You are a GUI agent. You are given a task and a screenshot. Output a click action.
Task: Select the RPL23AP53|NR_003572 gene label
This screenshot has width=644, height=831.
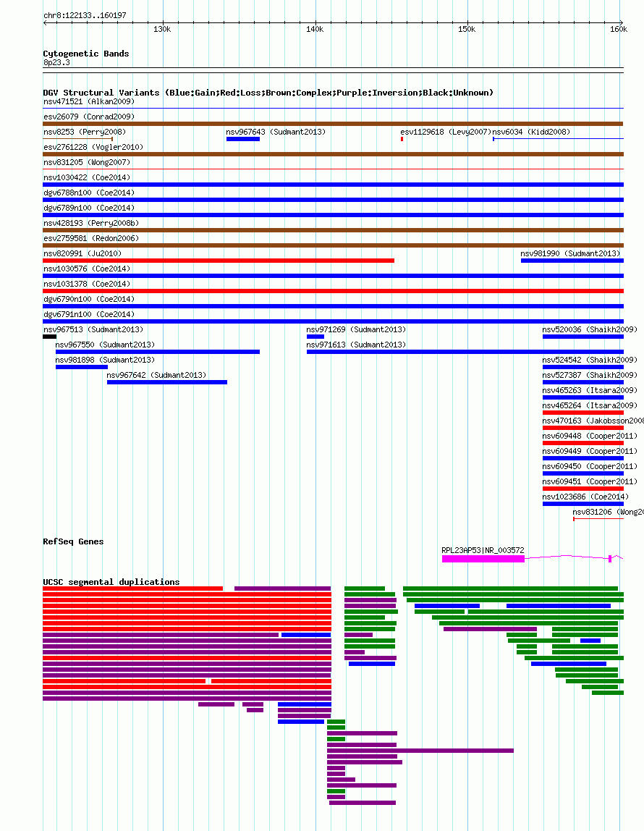tap(483, 551)
